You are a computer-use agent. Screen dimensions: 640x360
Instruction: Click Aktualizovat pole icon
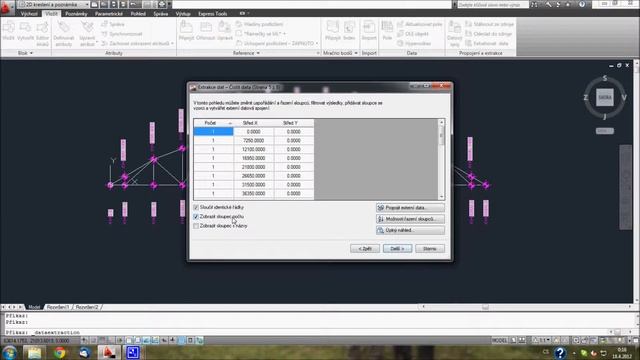point(420,24)
